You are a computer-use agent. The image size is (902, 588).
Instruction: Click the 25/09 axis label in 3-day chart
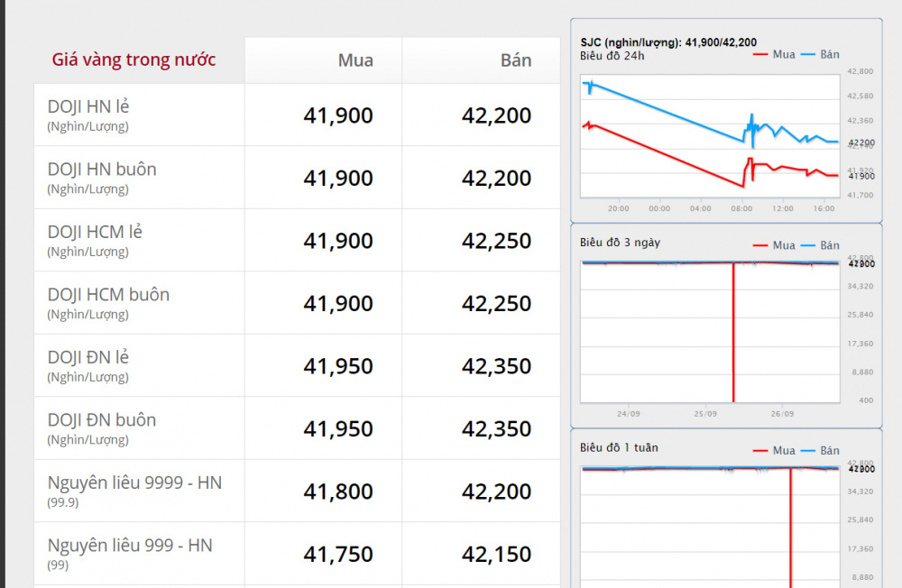click(705, 414)
